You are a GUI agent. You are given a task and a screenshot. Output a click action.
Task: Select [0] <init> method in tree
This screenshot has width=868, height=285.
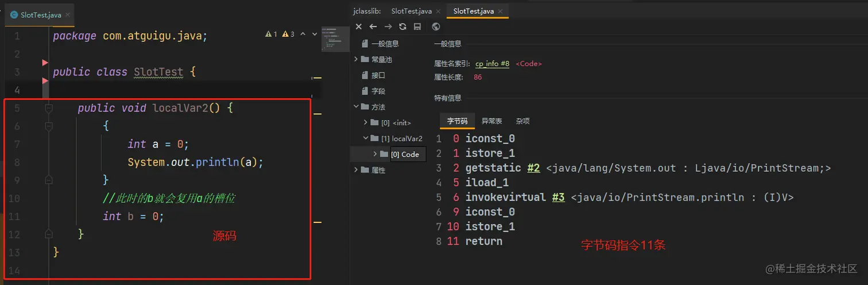(396, 123)
